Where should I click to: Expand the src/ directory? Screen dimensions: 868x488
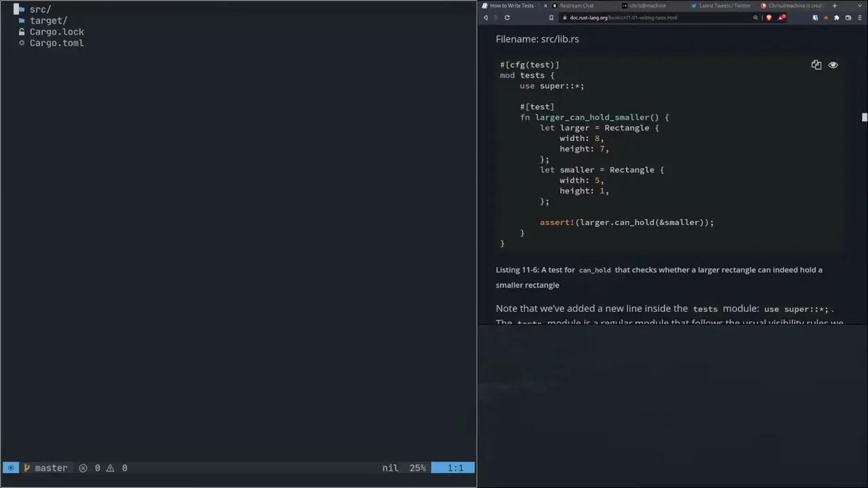40,9
